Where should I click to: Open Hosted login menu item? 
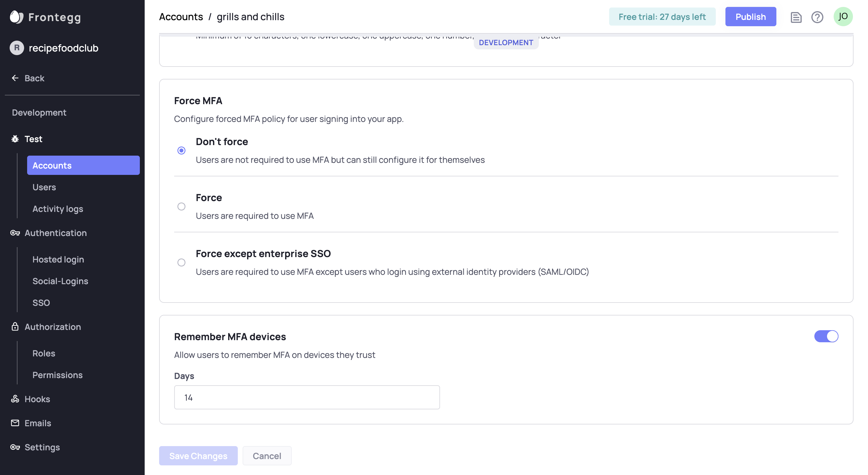pyautogui.click(x=58, y=259)
